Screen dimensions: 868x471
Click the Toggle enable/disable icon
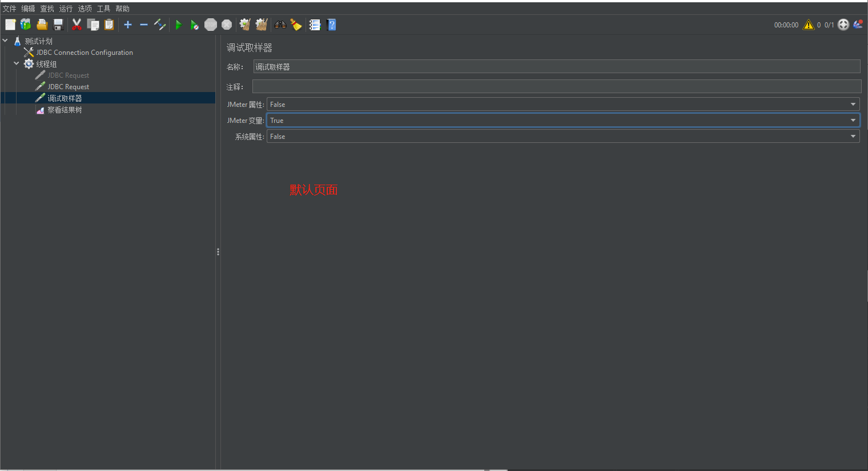pos(160,25)
